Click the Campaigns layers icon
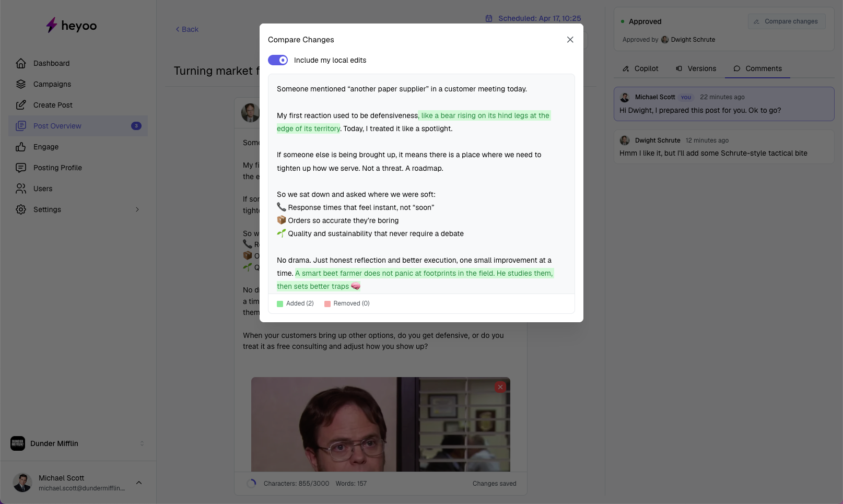The width and height of the screenshot is (843, 504). [x=21, y=84]
